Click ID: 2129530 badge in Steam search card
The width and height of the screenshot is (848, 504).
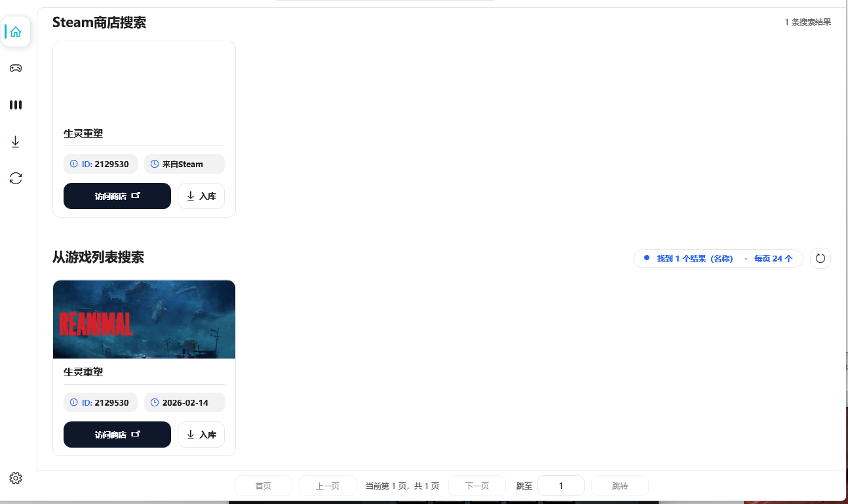[x=100, y=164]
